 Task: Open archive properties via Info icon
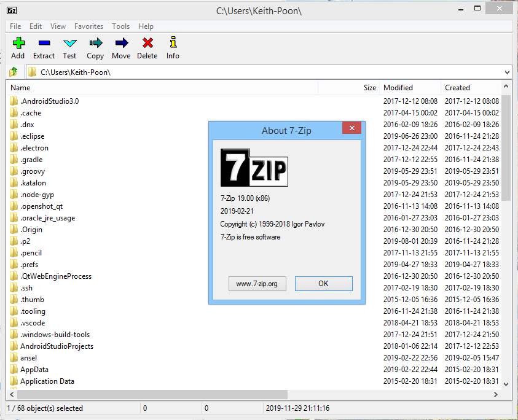click(173, 48)
